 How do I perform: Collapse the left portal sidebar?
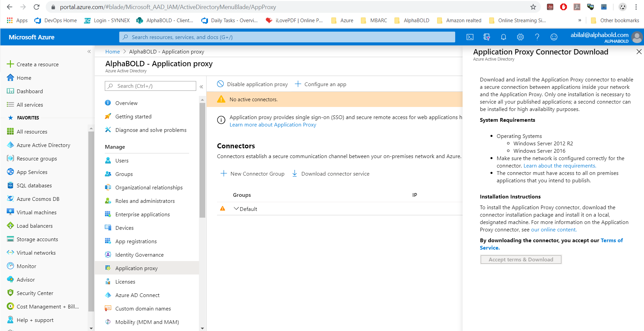(x=89, y=51)
